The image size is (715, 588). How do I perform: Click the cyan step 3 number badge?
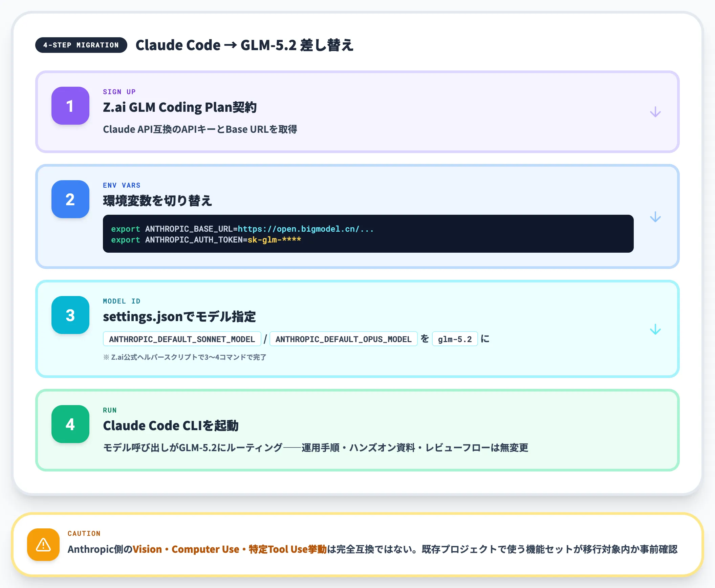(70, 315)
